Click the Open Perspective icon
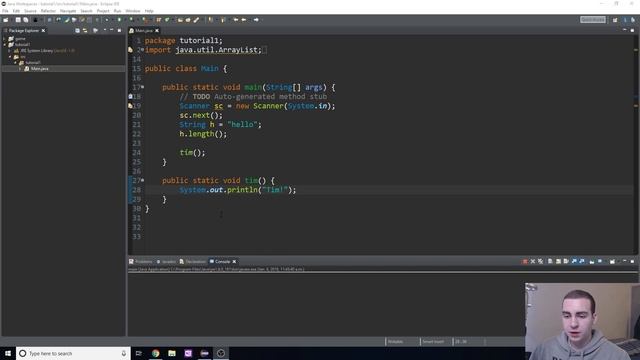Viewport: 640px width, 360px height. pos(615,20)
